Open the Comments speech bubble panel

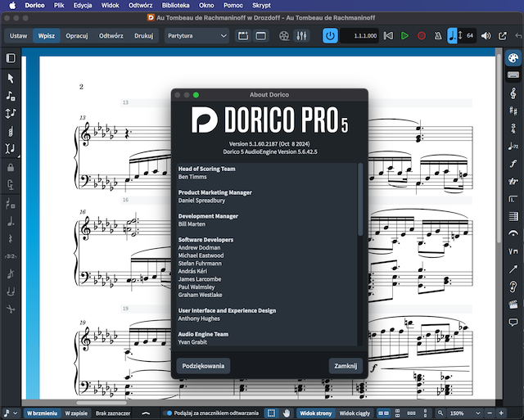click(x=513, y=322)
